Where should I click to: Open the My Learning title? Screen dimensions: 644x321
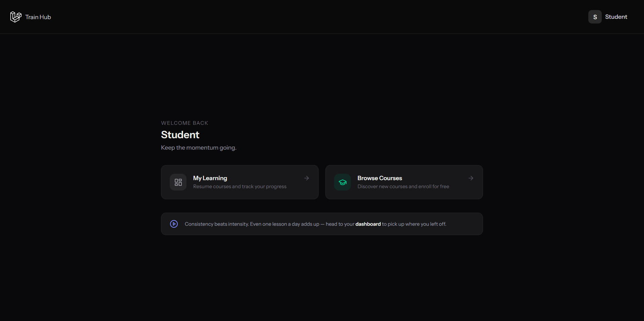tap(210, 178)
